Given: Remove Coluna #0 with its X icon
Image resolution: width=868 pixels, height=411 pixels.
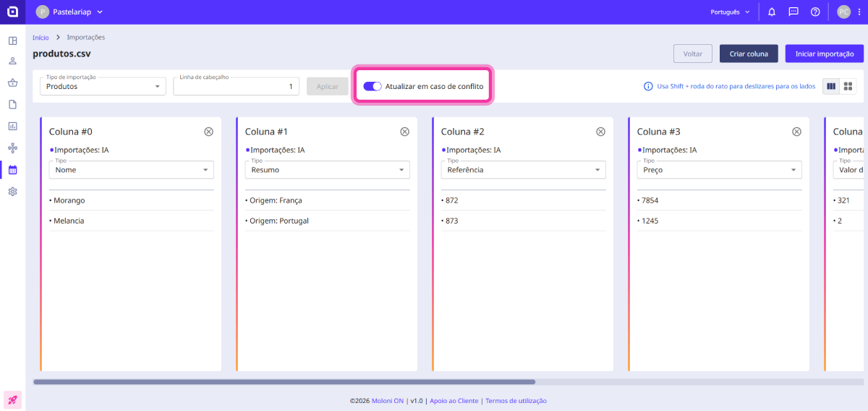Looking at the screenshot, I should (x=208, y=132).
